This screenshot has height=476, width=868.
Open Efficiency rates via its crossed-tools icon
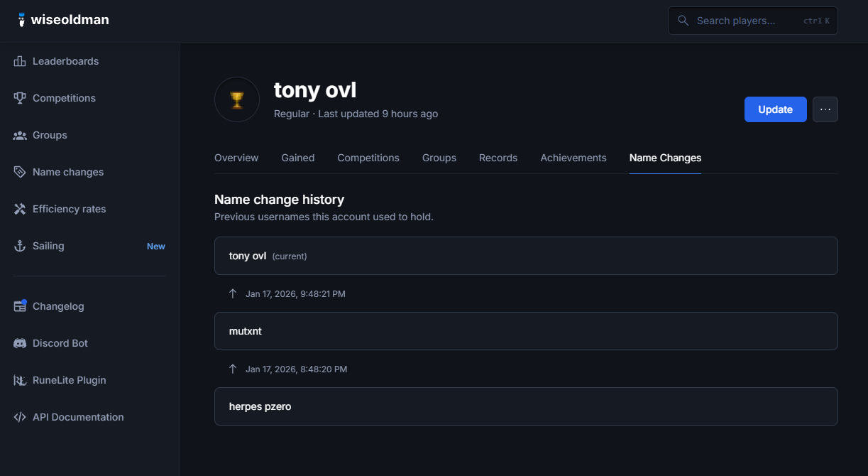19,209
